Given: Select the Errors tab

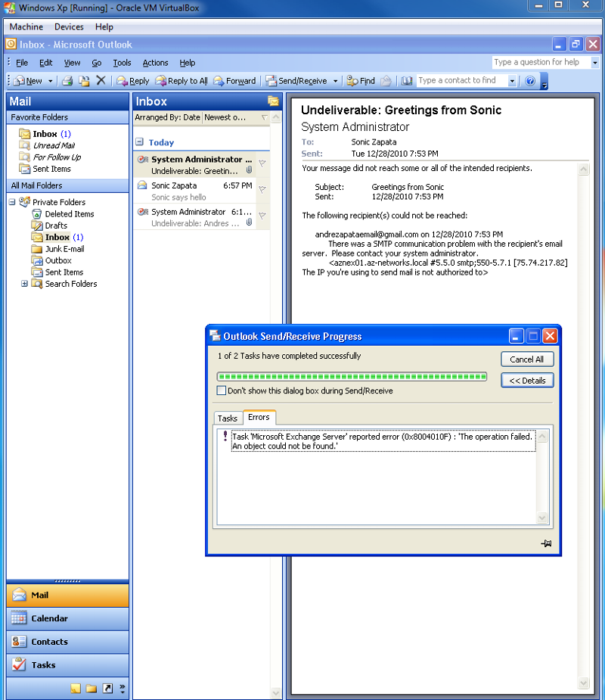Looking at the screenshot, I should click(259, 417).
